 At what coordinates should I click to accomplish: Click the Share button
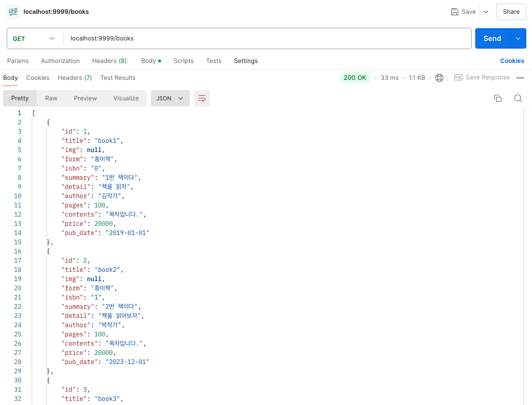coord(511,12)
